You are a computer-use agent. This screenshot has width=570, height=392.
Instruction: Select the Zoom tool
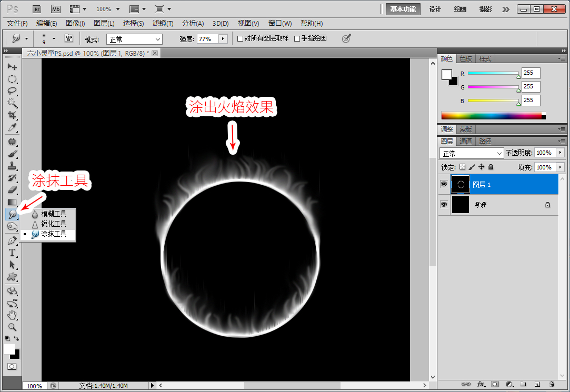click(x=12, y=327)
